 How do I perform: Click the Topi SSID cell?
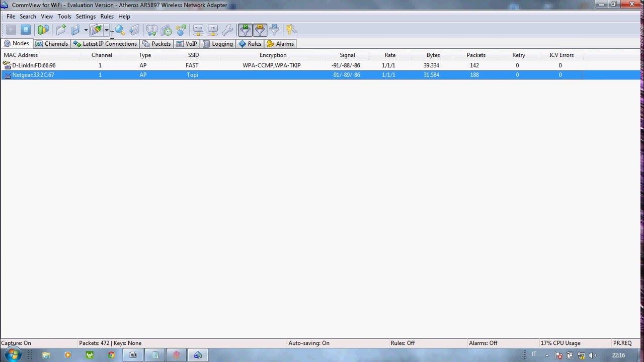click(192, 75)
